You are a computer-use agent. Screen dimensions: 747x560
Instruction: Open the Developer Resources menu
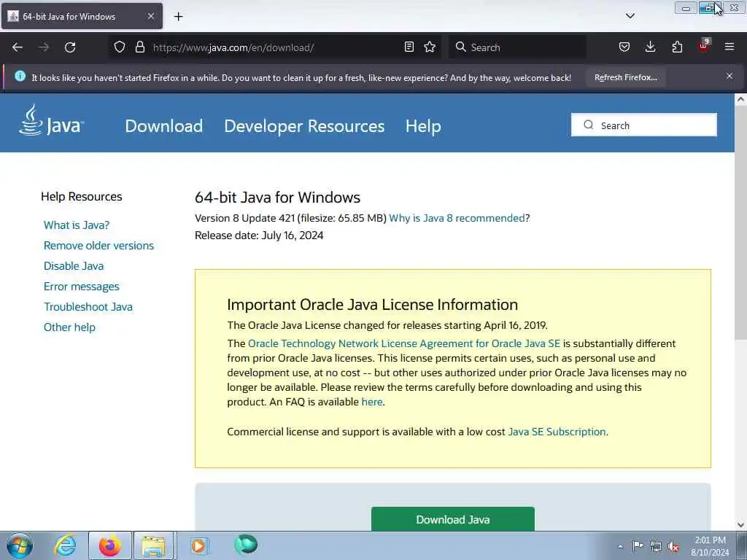tap(304, 126)
